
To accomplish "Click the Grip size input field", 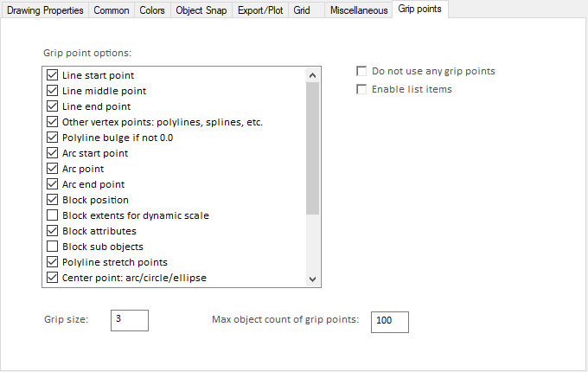I will (130, 320).
